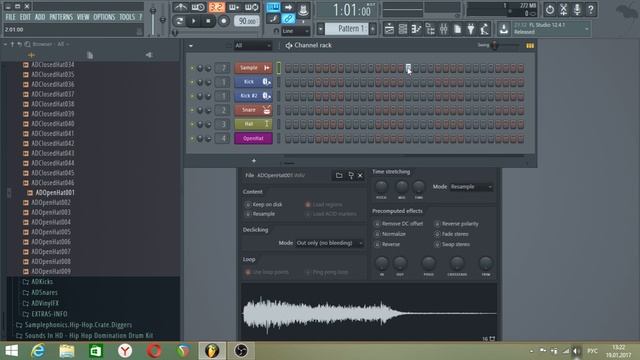Toggle the link-to-controller chain icon

pos(288,18)
